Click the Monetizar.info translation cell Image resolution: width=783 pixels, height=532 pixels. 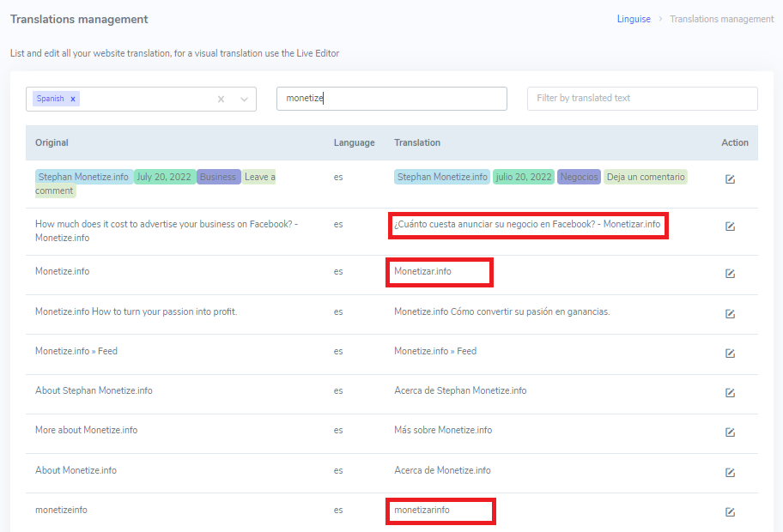tap(422, 271)
